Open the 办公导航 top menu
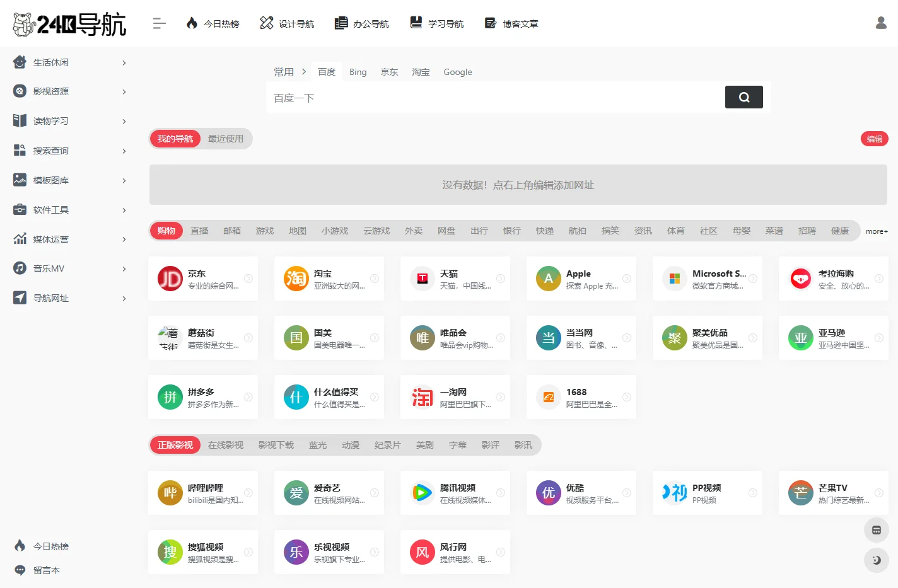The image size is (898, 588). click(361, 24)
